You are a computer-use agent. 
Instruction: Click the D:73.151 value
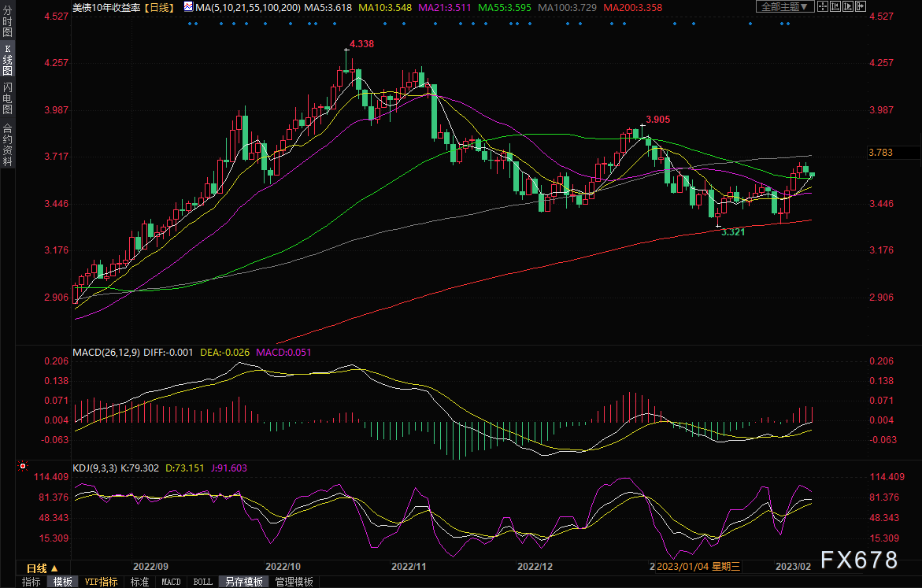[x=184, y=468]
